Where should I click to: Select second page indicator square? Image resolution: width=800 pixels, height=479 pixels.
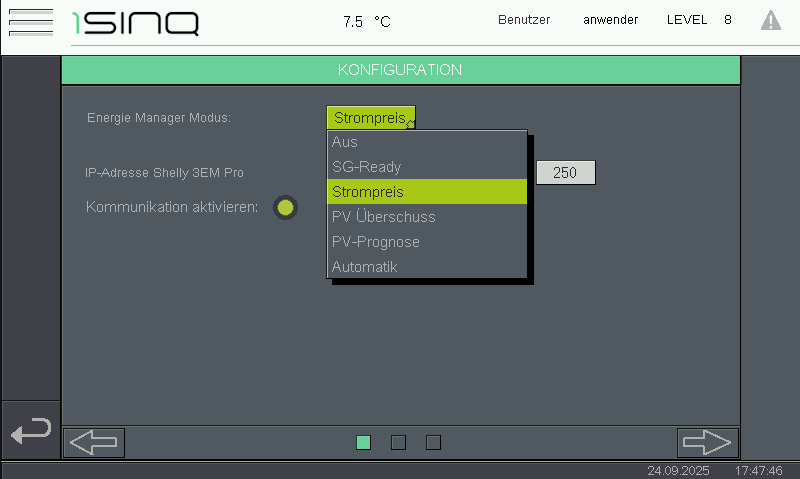398,442
